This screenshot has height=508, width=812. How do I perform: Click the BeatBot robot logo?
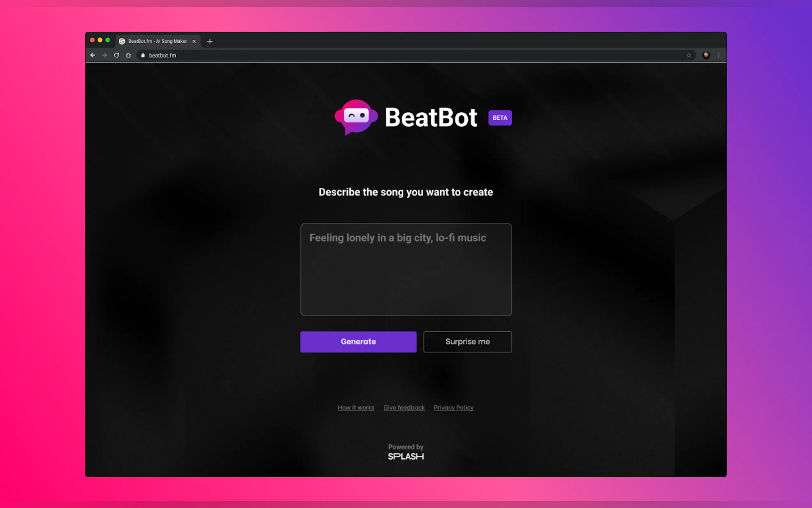[x=356, y=117]
